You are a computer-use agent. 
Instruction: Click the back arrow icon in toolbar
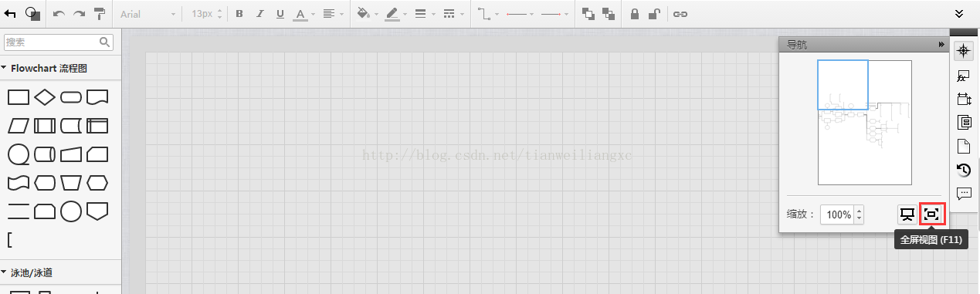pyautogui.click(x=10, y=14)
